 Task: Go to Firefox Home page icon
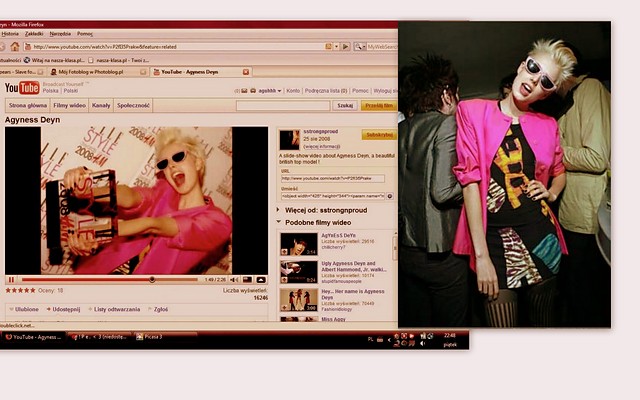15,47
